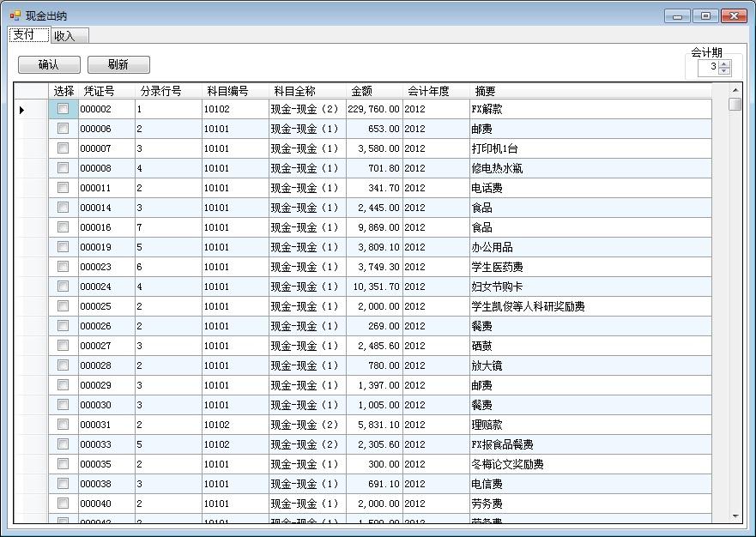756x537 pixels.
Task: Click the 刷新 button
Action: coord(118,64)
